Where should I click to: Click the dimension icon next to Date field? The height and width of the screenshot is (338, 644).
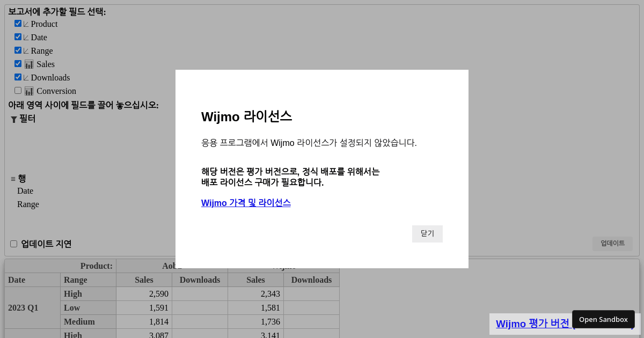pyautogui.click(x=26, y=38)
